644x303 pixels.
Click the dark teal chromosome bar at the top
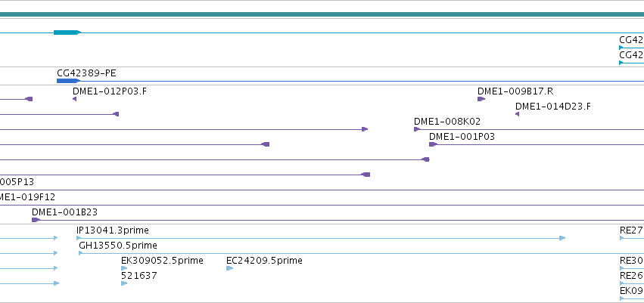tap(322, 14)
